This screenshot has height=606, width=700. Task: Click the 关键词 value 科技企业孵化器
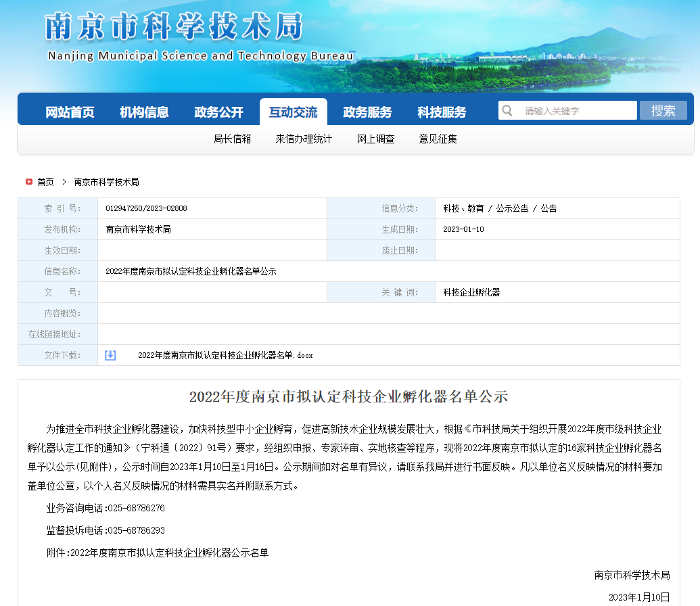coord(471,292)
